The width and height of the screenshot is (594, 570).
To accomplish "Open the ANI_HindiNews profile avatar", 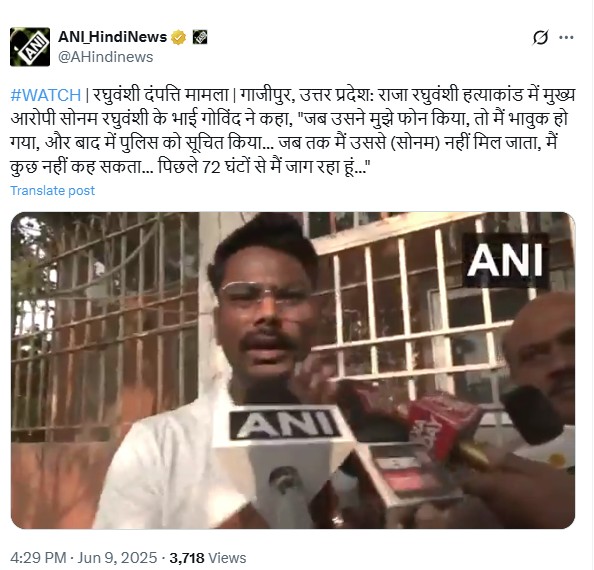I will pos(30,47).
